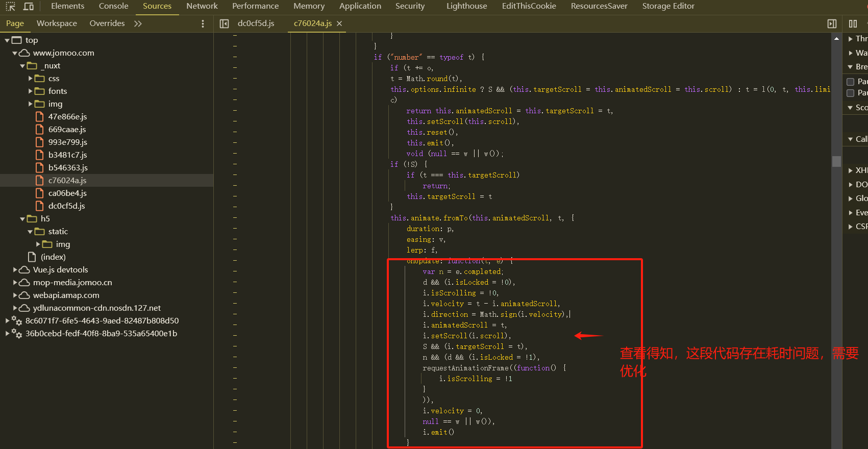Switch to the Application tab

click(360, 6)
